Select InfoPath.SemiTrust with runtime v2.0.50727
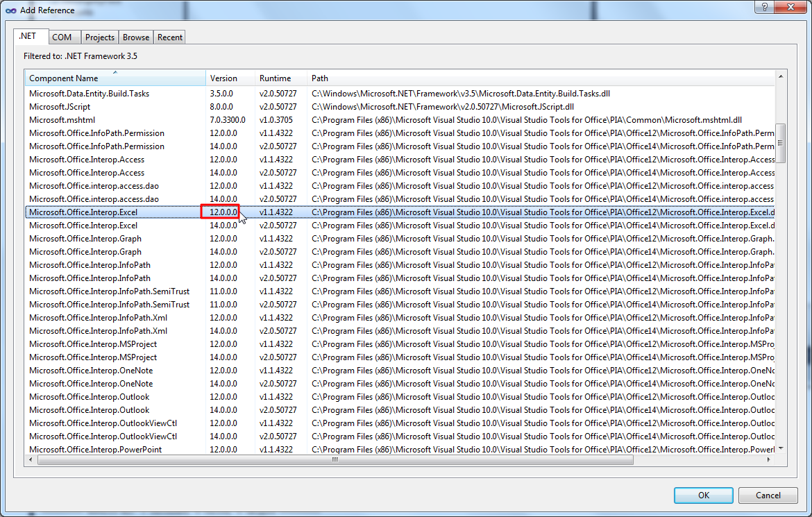 tap(400, 305)
